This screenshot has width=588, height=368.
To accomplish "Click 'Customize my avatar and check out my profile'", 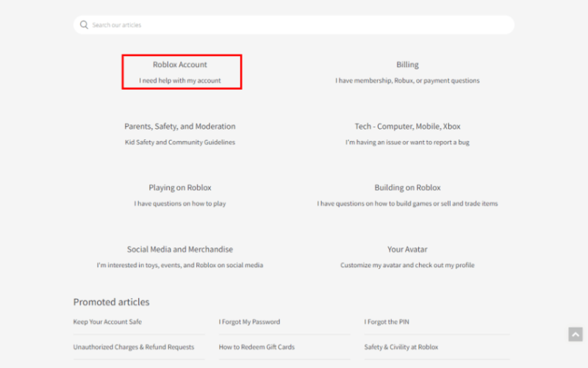I will pyautogui.click(x=407, y=265).
